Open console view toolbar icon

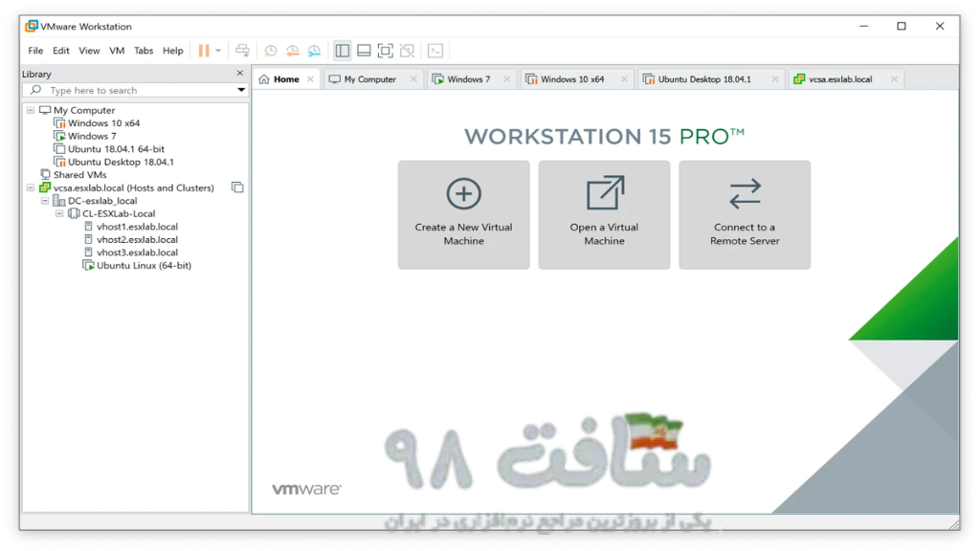tap(435, 51)
